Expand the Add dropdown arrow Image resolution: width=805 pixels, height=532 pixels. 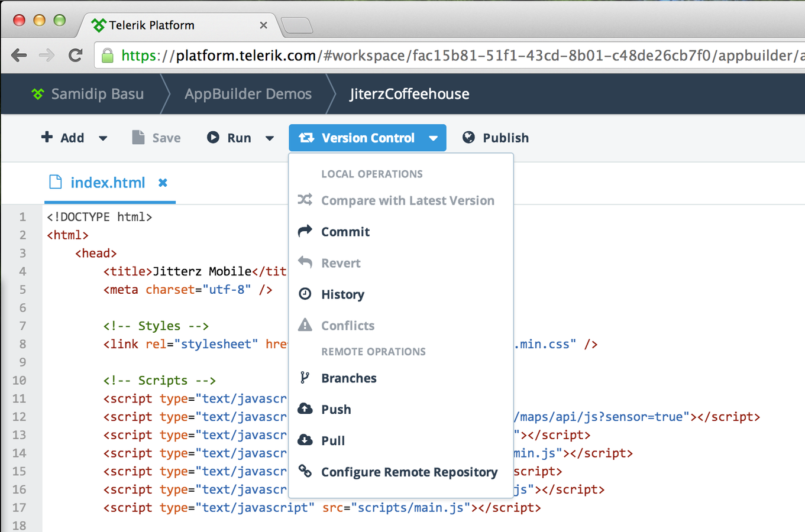[x=103, y=138]
